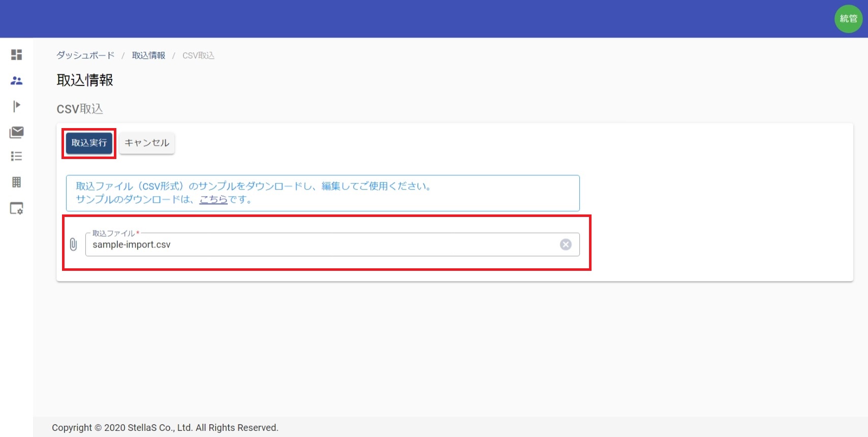The height and width of the screenshot is (437, 868).
Task: Open the table grid sidebar icon
Action: click(x=16, y=182)
